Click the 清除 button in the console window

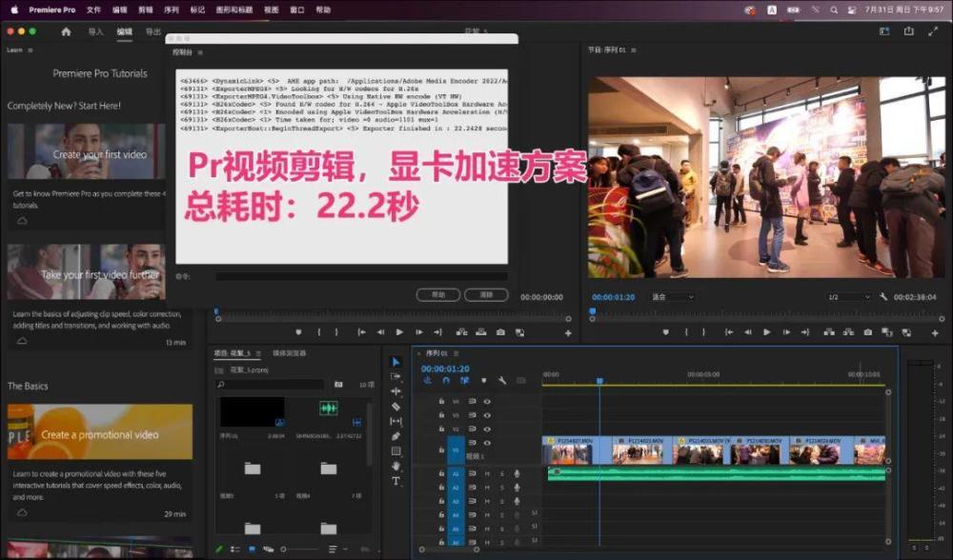(486, 295)
